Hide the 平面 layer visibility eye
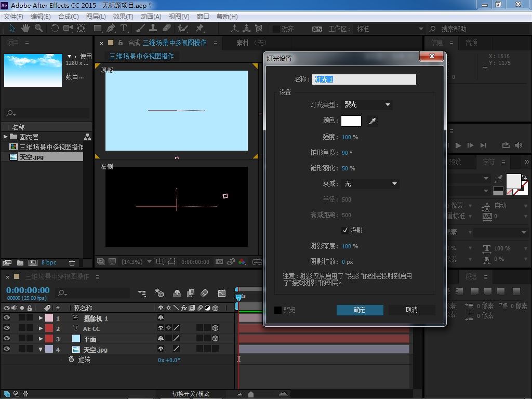 point(7,339)
